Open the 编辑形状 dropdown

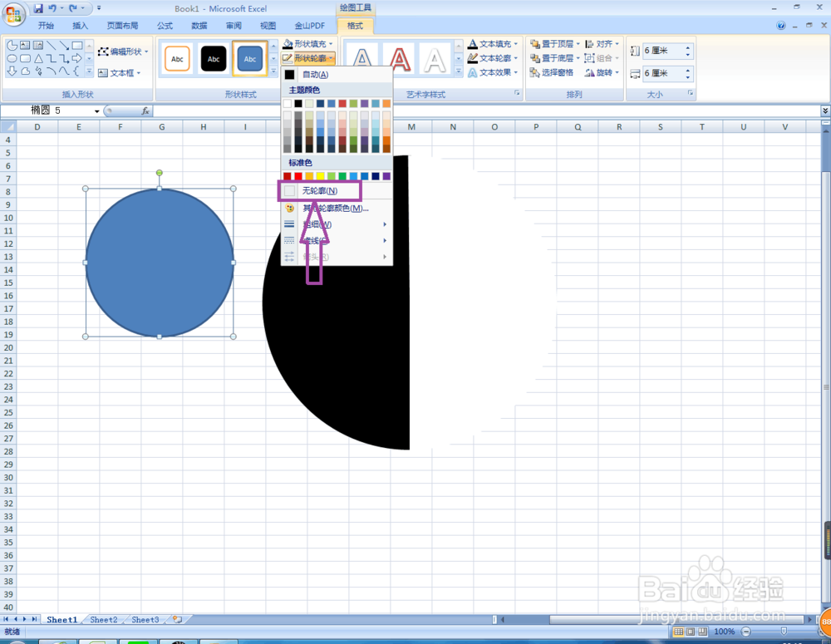[x=124, y=52]
